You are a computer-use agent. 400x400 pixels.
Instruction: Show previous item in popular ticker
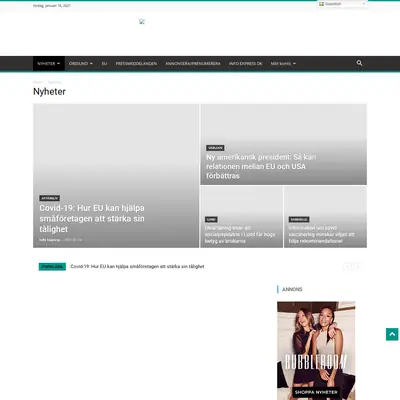(x=348, y=266)
